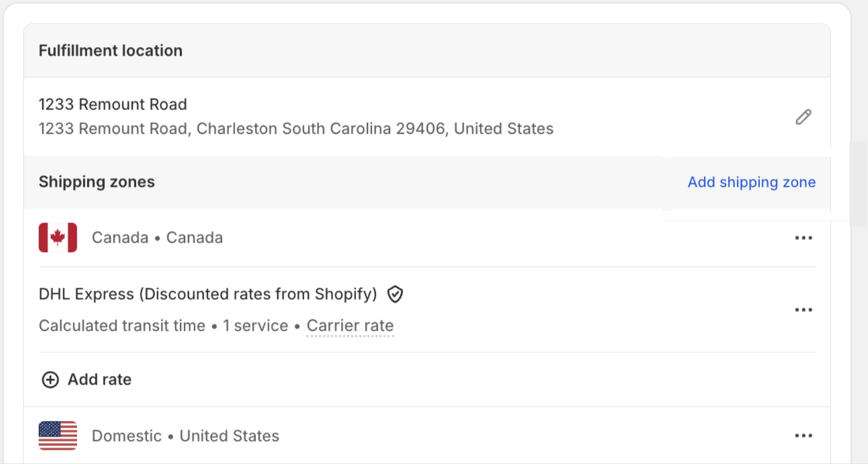Open the three-dot menu for DHL Express rate
The height and width of the screenshot is (464, 868).
click(803, 310)
